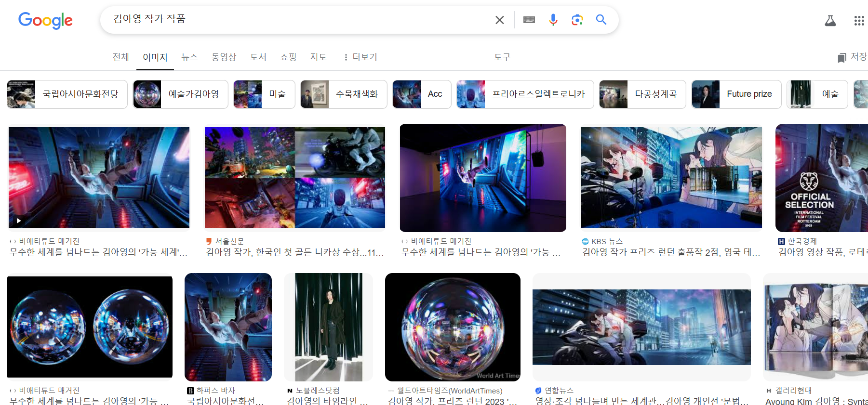Click 서울신문 source label
Screen dimensions: 868x405
point(229,241)
